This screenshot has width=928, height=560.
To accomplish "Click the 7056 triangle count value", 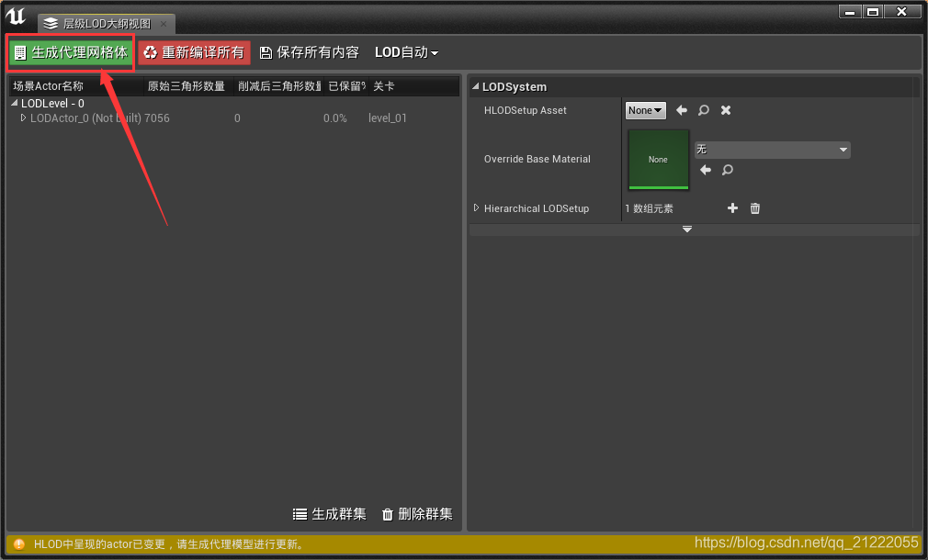I will click(x=157, y=118).
